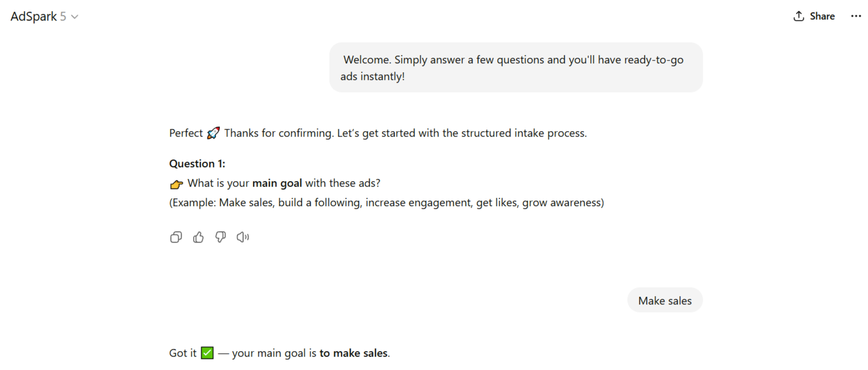Open the three-dot more options menu
This screenshot has width=868, height=370.
(856, 16)
